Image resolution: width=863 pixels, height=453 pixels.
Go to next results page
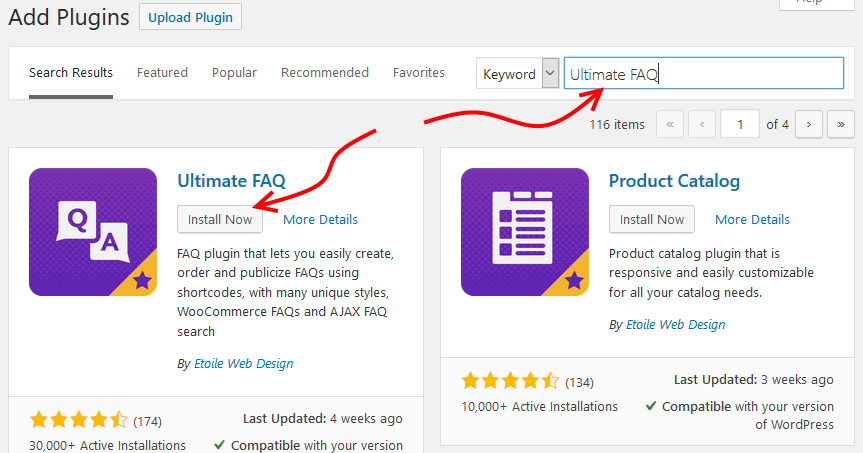click(809, 124)
